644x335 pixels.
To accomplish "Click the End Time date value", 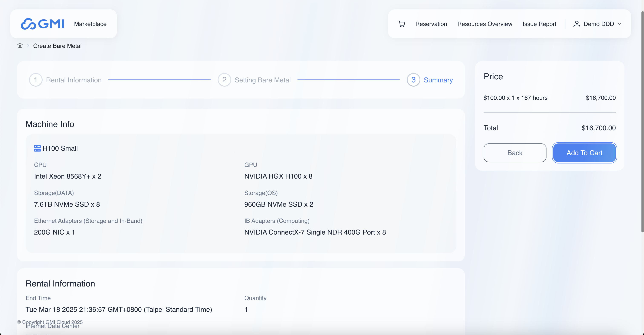I will click(119, 309).
